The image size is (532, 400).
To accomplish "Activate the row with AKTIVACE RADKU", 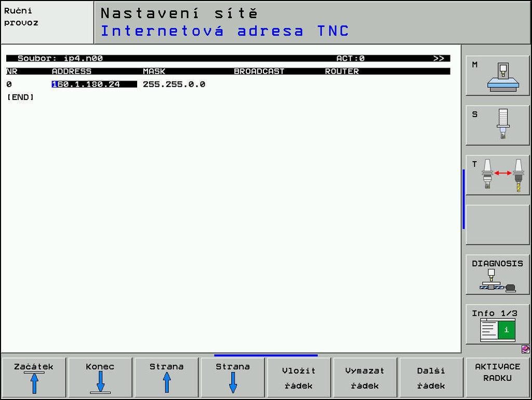I will point(497,377).
